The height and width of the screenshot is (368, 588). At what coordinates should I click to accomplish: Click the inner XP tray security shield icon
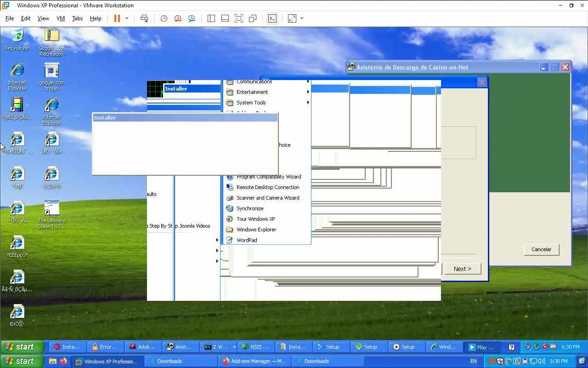click(545, 347)
